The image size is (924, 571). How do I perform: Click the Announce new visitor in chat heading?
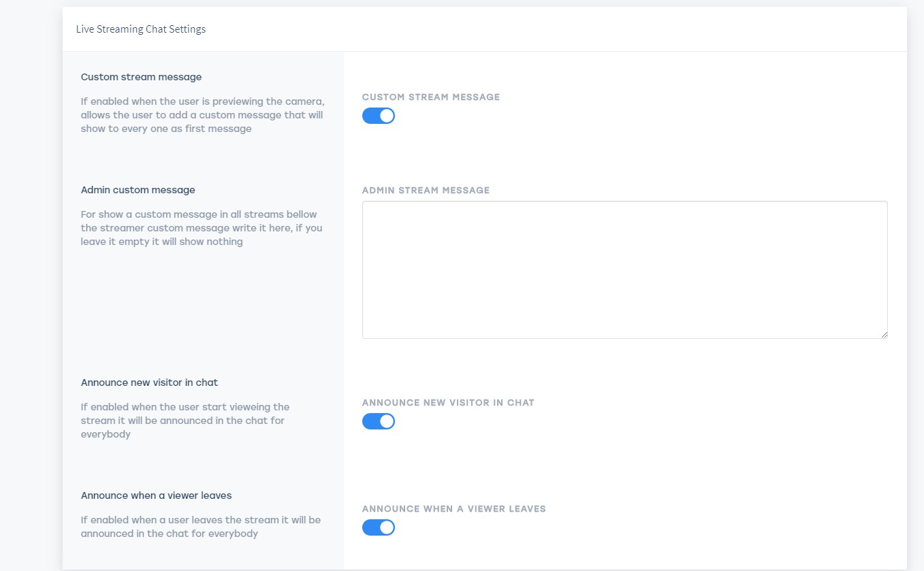pos(149,382)
